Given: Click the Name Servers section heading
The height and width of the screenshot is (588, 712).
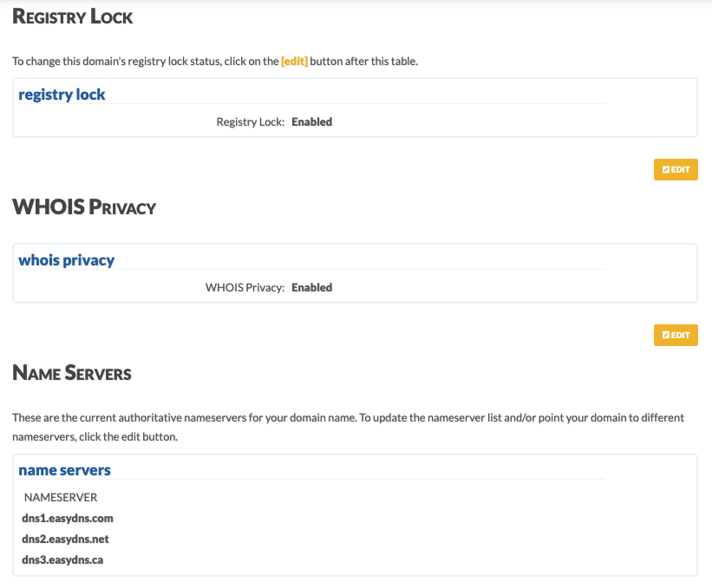Looking at the screenshot, I should 72,373.
